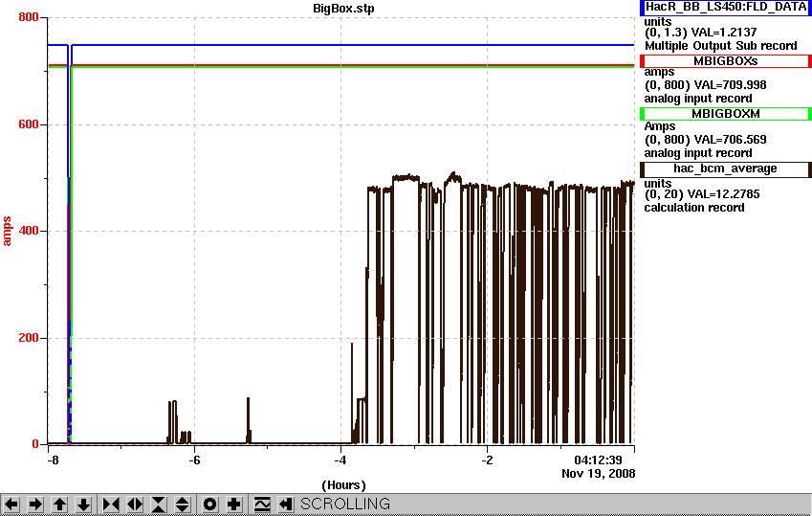812x516 pixels.
Task: Click the 400 tick on the y-axis
Action: click(29, 231)
